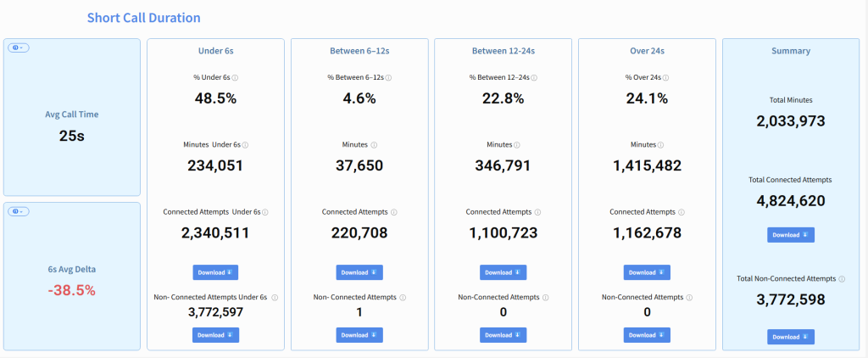Click info icon next to Between 12–24s Minutes

(517, 145)
